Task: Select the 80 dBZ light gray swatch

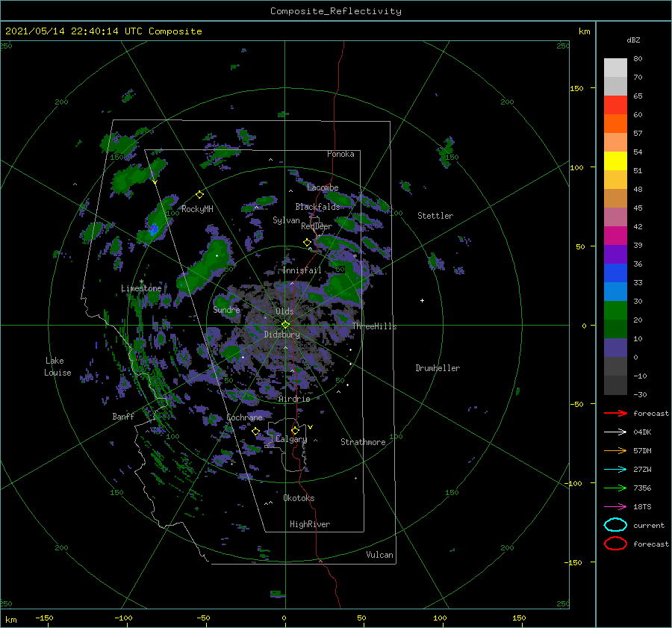Action: pyautogui.click(x=615, y=68)
